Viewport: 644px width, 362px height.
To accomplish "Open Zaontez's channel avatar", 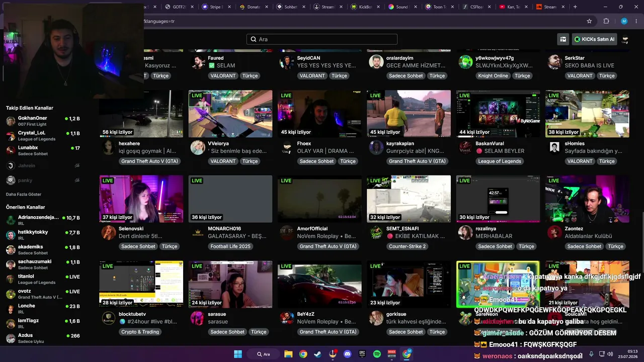I will tap(554, 232).
